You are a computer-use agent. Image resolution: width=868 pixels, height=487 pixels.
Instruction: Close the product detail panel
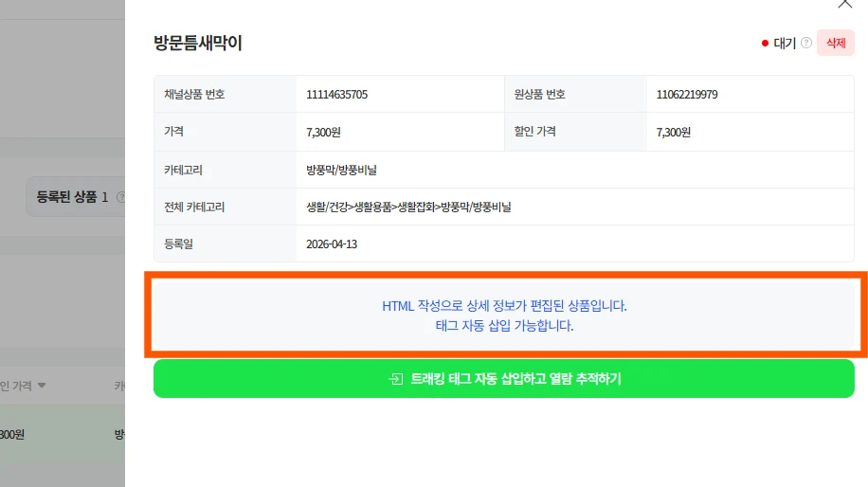tap(845, 4)
